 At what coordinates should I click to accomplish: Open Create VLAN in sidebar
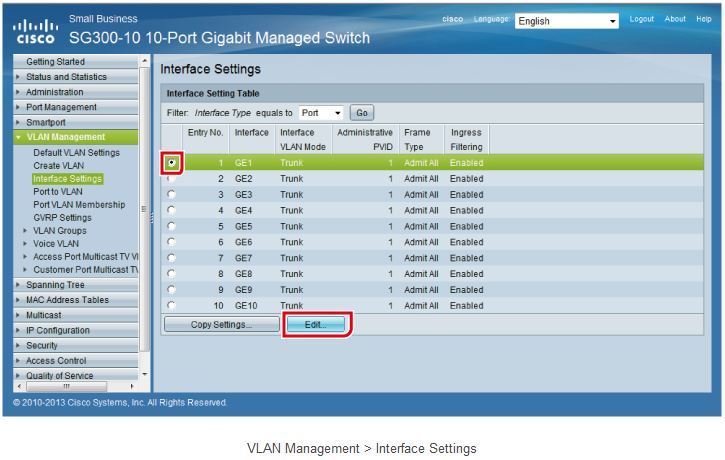click(59, 166)
